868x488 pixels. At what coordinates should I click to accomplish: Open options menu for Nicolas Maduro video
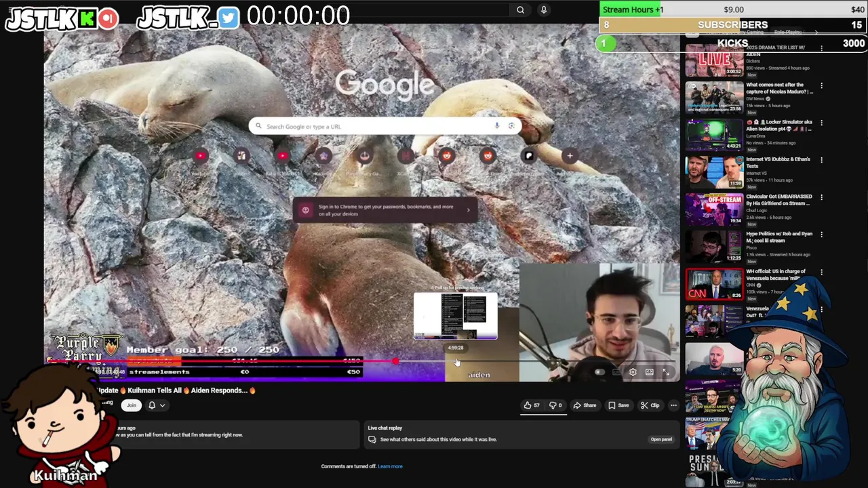[x=821, y=85]
